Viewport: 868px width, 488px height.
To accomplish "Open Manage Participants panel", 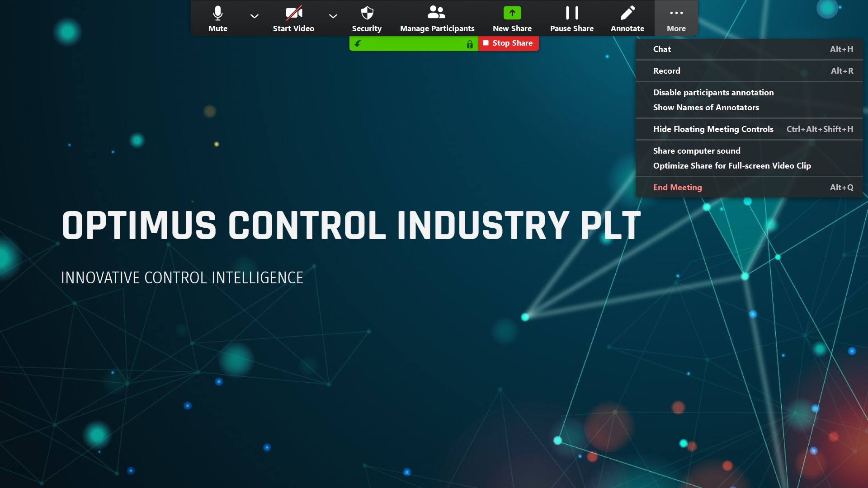I will (x=437, y=19).
